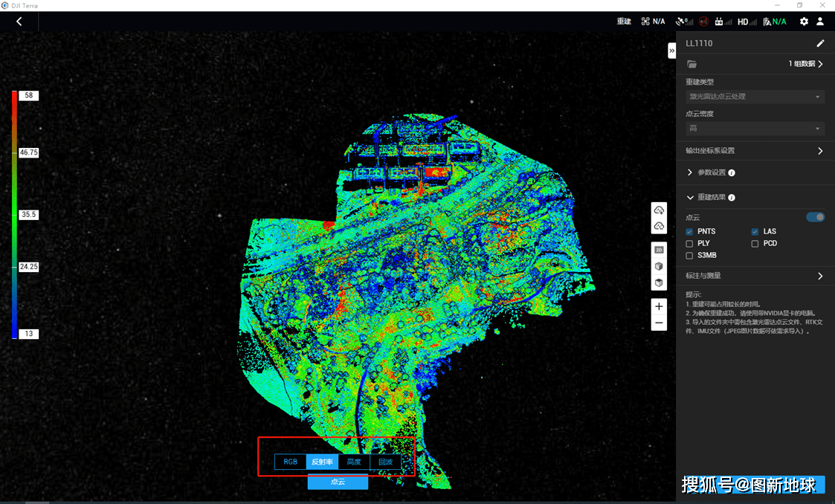This screenshot has width=835, height=504.
Task: Show info tooltip next to 参数设置
Action: (x=732, y=173)
